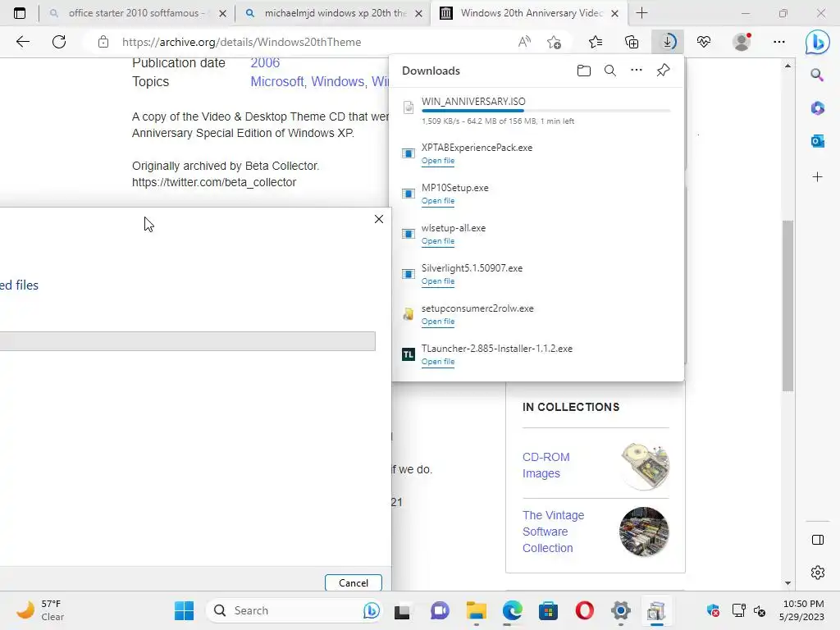Open Microsoft 365 sidebar icon
Image resolution: width=840 pixels, height=630 pixels.
tap(818, 108)
